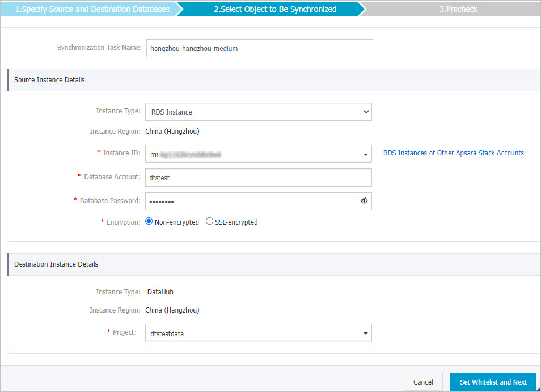The image size is (541, 392).
Task: Open the Instance Type dropdown
Action: click(259, 112)
